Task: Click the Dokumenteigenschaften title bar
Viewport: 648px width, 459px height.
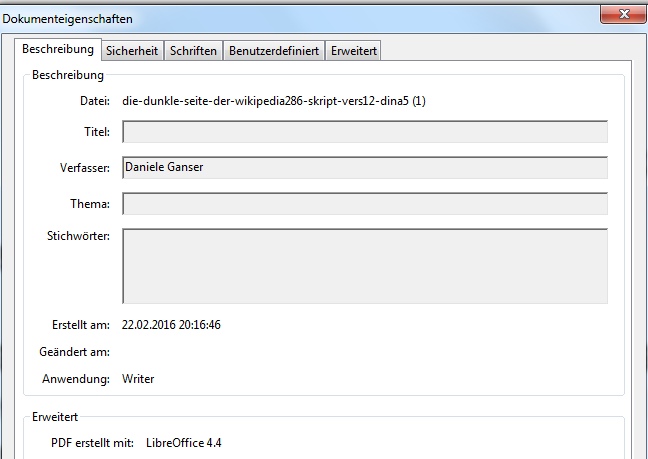Action: 300,19
